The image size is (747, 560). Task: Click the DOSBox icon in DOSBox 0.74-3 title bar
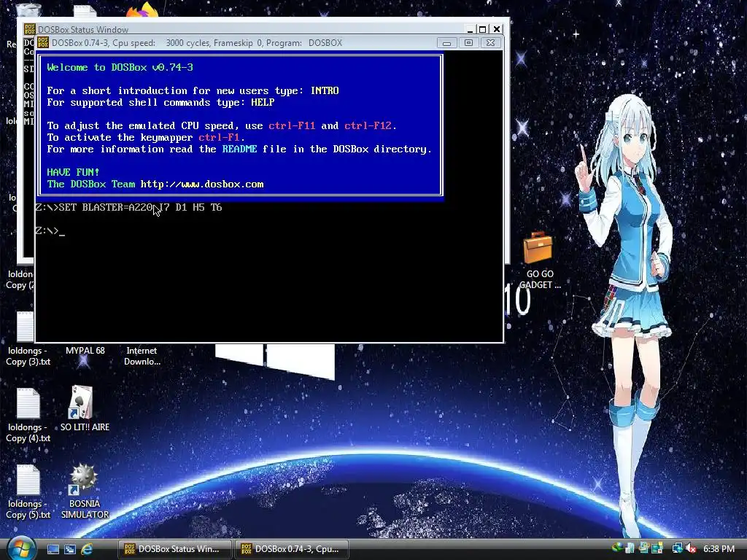click(43, 42)
